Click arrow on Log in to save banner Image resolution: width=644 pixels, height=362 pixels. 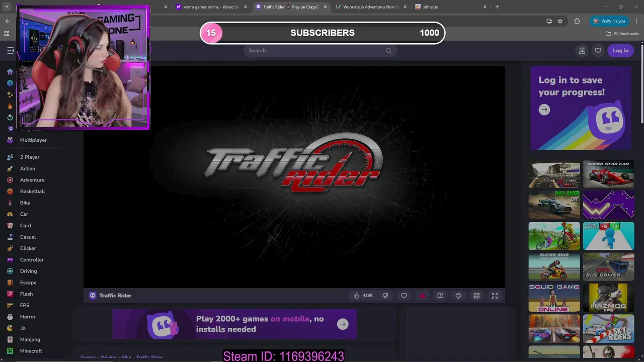544,110
